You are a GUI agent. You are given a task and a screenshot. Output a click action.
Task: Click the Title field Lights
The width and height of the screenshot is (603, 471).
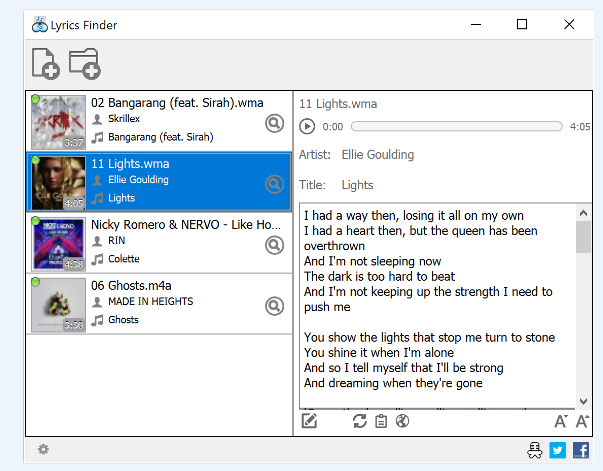pyautogui.click(x=357, y=185)
